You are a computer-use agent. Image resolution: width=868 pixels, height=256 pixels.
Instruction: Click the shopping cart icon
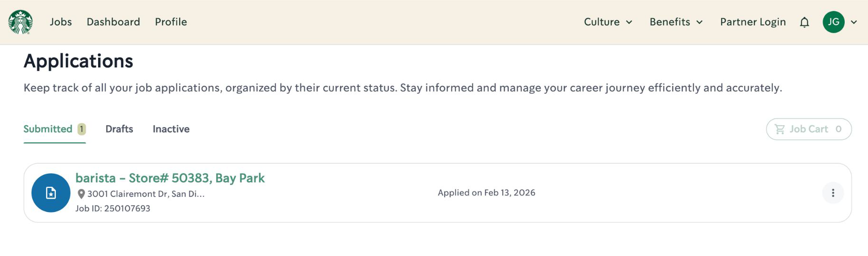coord(779,129)
